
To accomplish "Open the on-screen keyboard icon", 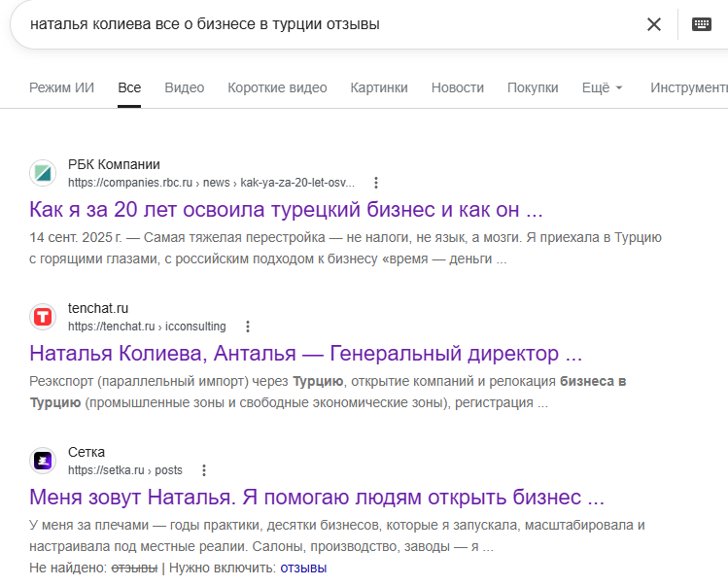I will point(701,23).
